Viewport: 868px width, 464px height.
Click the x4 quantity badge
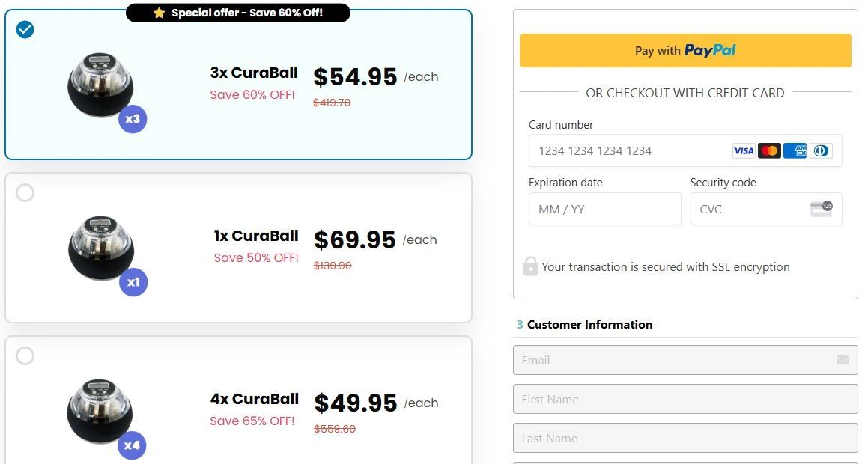coord(132,445)
